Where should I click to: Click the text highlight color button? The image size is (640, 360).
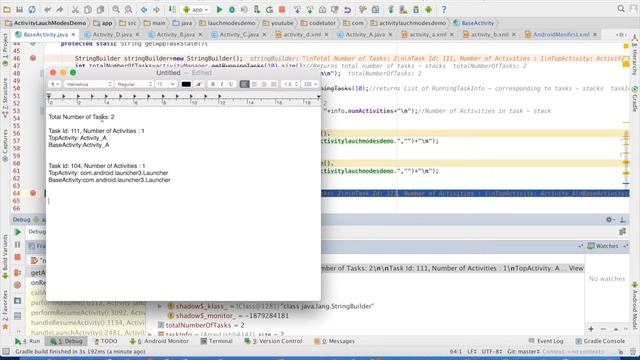(x=199, y=84)
